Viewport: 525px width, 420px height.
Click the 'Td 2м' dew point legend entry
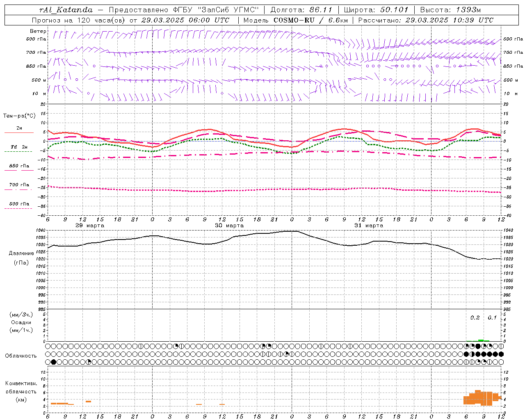[x=19, y=147]
